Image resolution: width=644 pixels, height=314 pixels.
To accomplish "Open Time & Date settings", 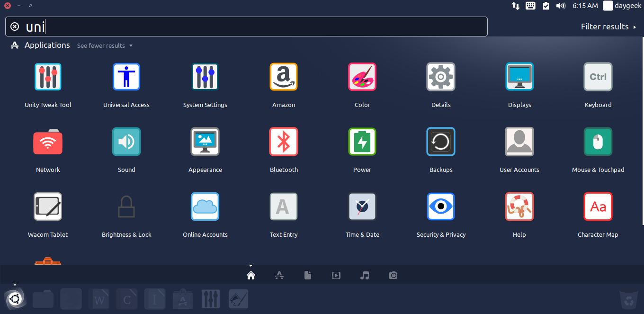I will click(x=362, y=206).
